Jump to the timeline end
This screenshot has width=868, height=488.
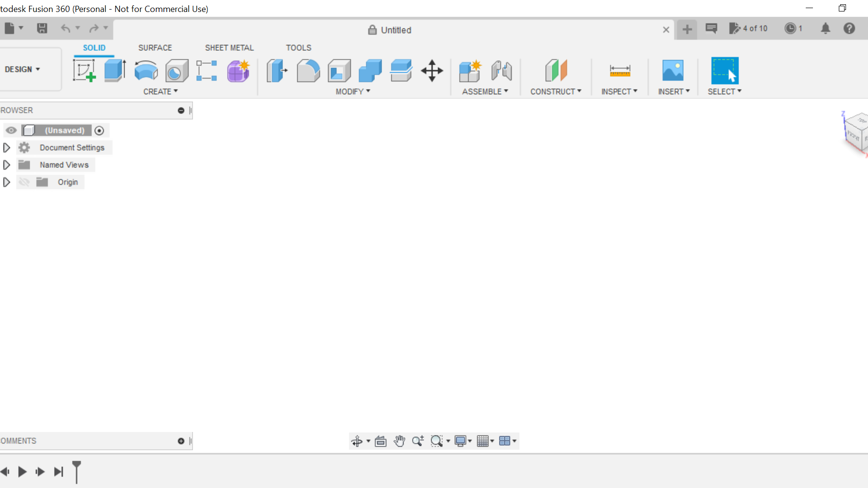click(x=58, y=472)
